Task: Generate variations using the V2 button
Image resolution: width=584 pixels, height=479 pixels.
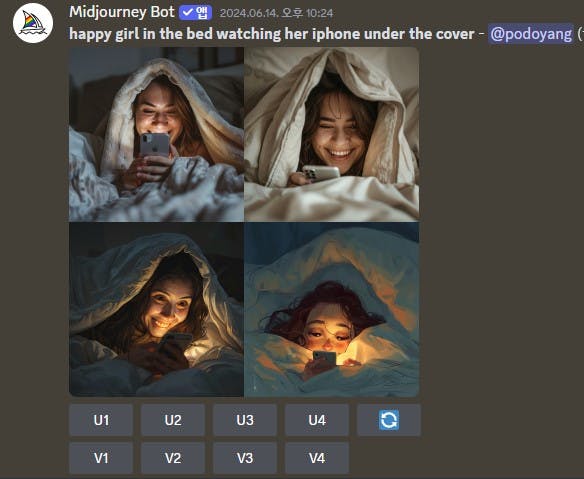Action: pos(173,458)
